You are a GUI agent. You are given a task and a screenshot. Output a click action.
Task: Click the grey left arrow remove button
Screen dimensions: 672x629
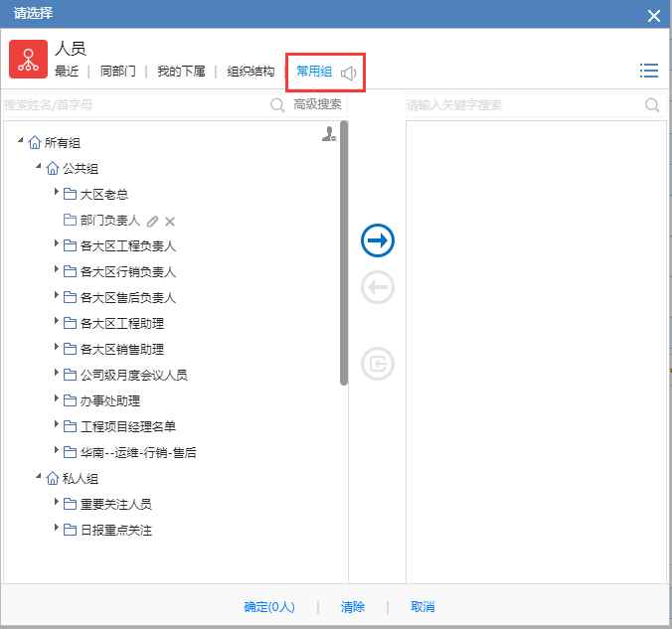(378, 288)
